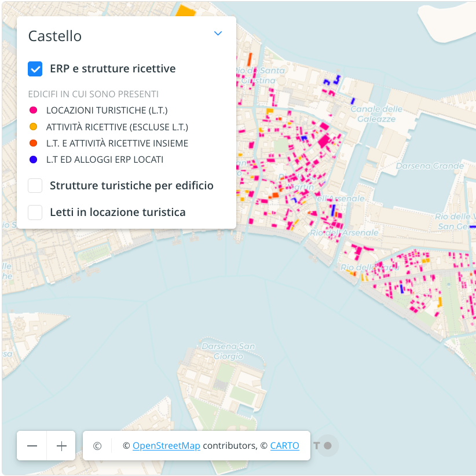Click the Edifici in cui sono presenti heading
Image resolution: width=476 pixels, height=476 pixels.
pos(93,94)
